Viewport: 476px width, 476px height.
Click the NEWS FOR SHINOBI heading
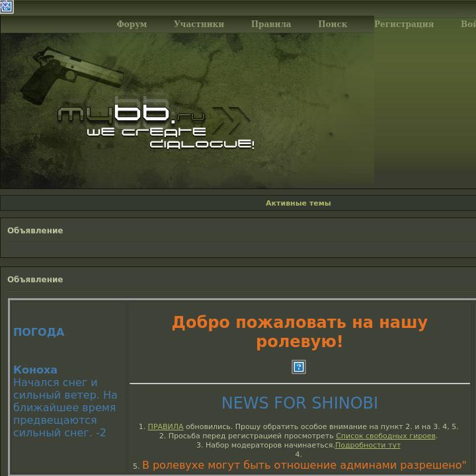[299, 403]
